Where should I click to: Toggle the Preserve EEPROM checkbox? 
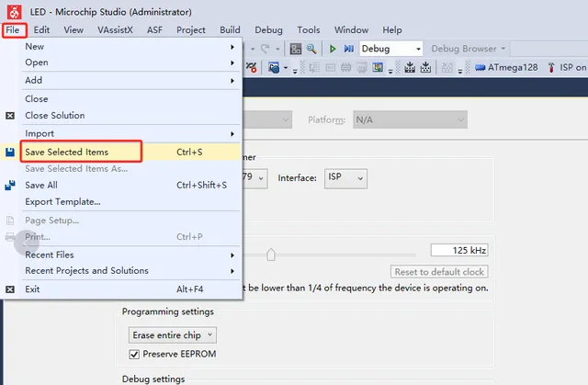pyautogui.click(x=134, y=355)
